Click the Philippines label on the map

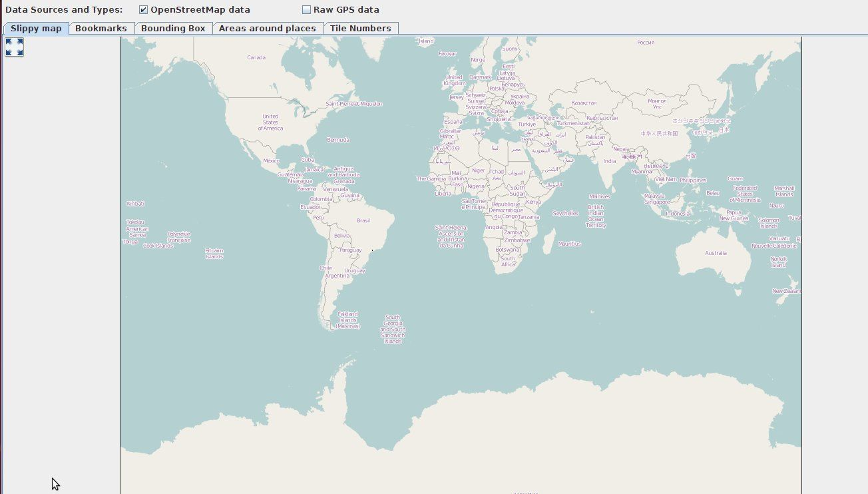tap(693, 180)
